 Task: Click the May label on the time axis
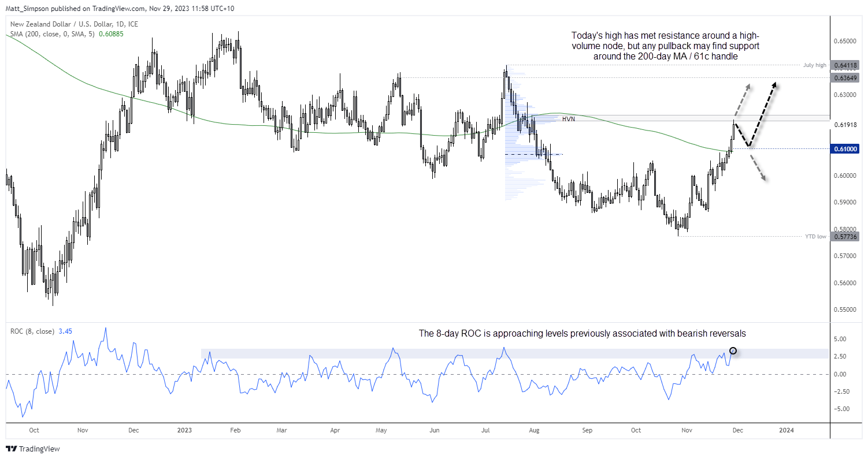click(381, 430)
